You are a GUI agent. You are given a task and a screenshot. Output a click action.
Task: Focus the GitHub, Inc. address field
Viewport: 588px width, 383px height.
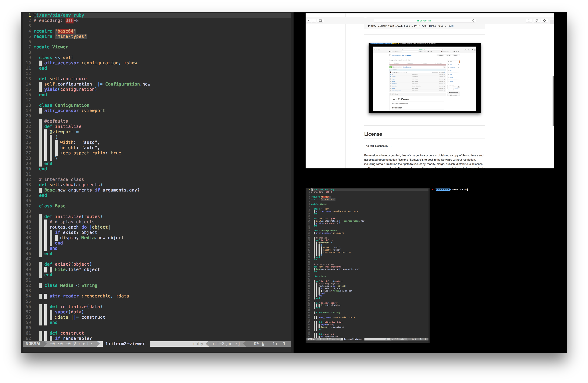click(x=425, y=21)
